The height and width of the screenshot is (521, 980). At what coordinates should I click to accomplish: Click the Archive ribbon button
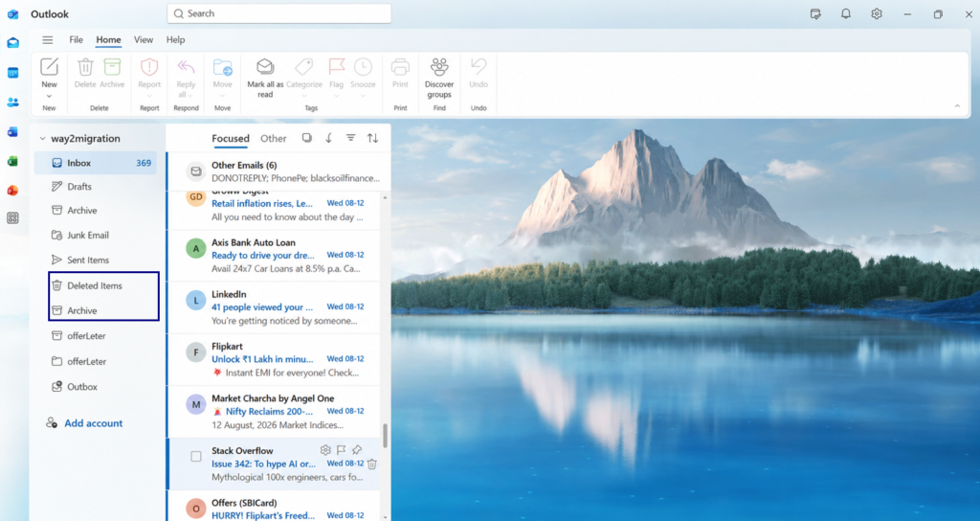[112, 73]
